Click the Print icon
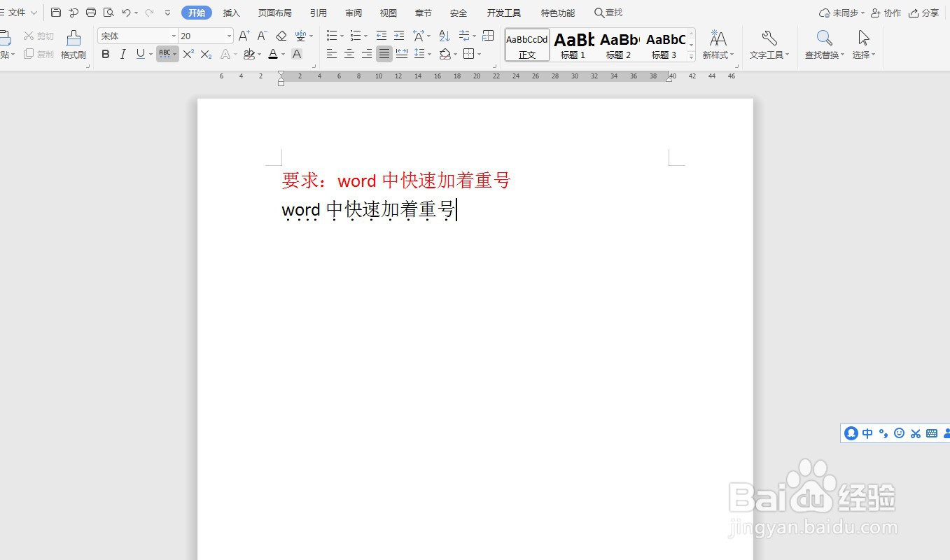950x560 pixels. (x=91, y=13)
